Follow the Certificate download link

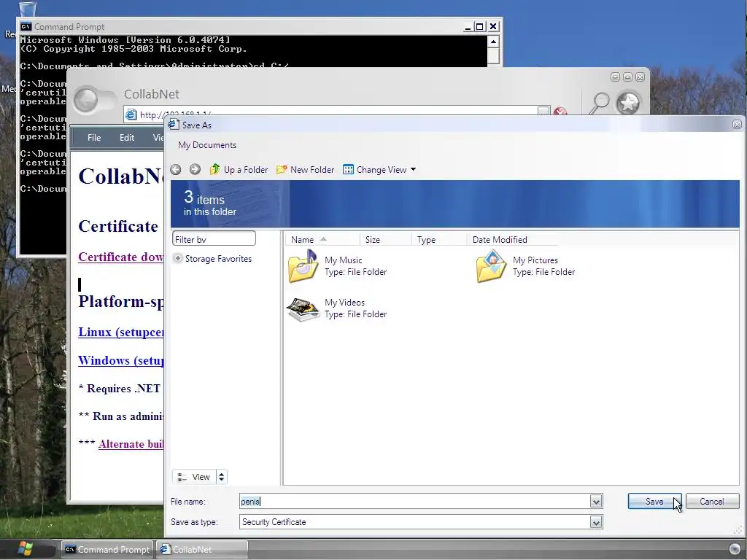121,257
